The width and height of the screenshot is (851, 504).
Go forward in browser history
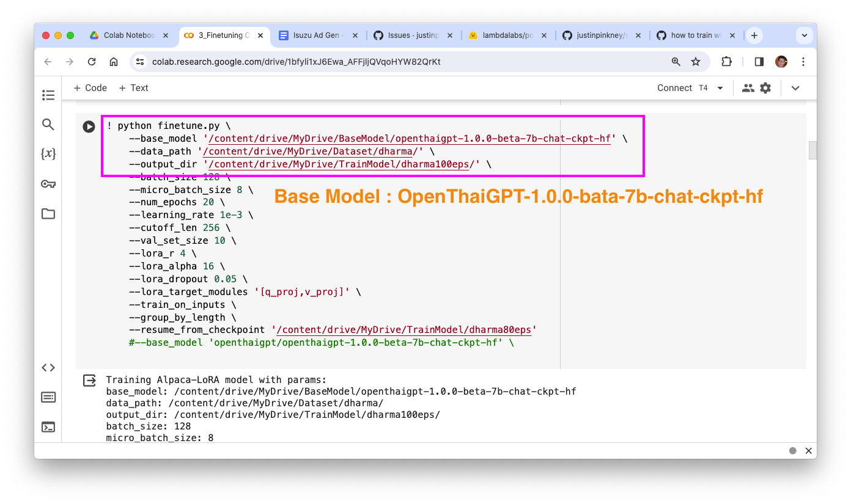pos(70,62)
